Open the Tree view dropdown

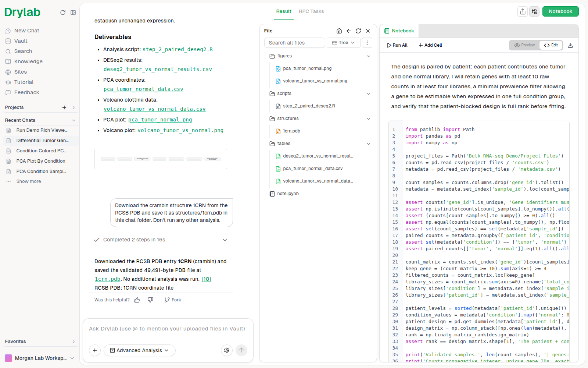point(343,43)
